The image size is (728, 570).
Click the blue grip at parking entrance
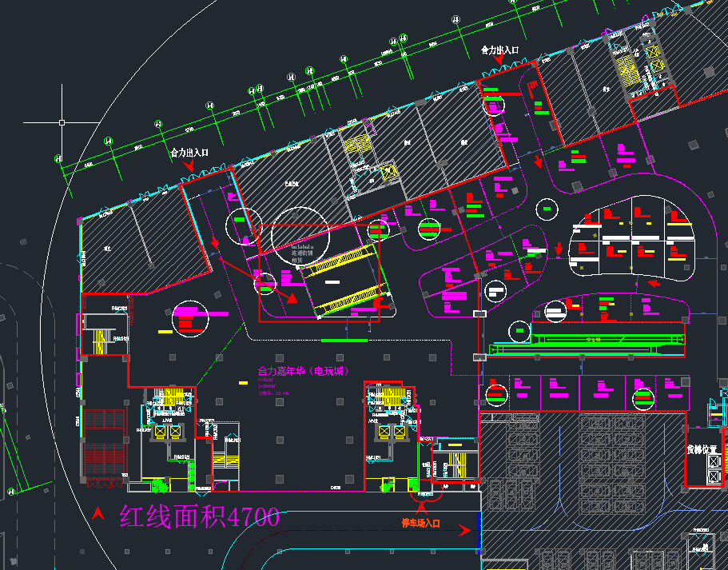coord(478,532)
